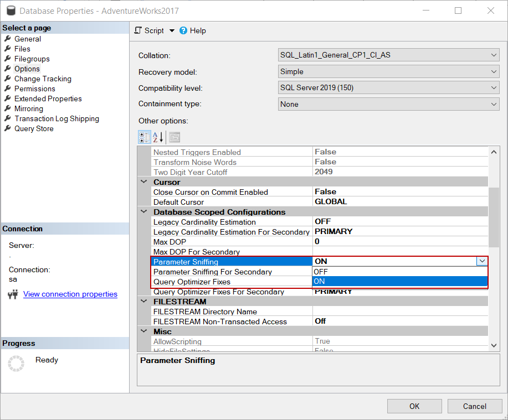Open the Help icon in toolbar
Image resolution: width=508 pixels, height=420 pixels.
(x=183, y=30)
